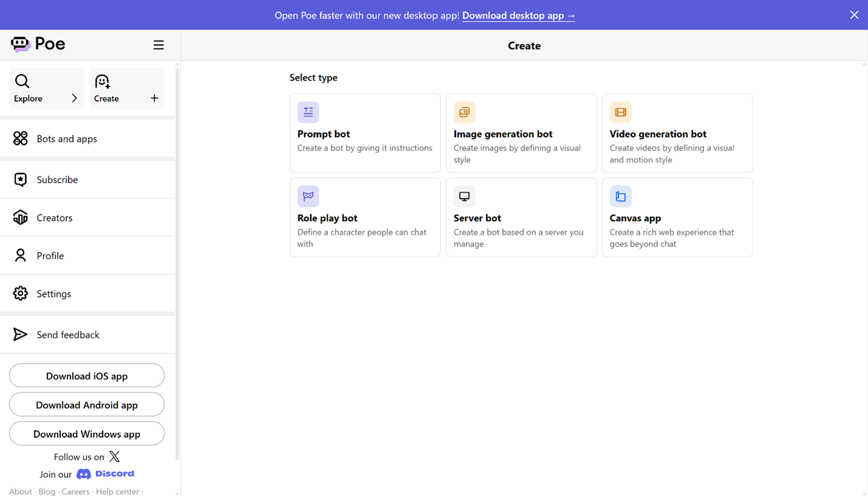Open the Careers footer link

(x=75, y=491)
